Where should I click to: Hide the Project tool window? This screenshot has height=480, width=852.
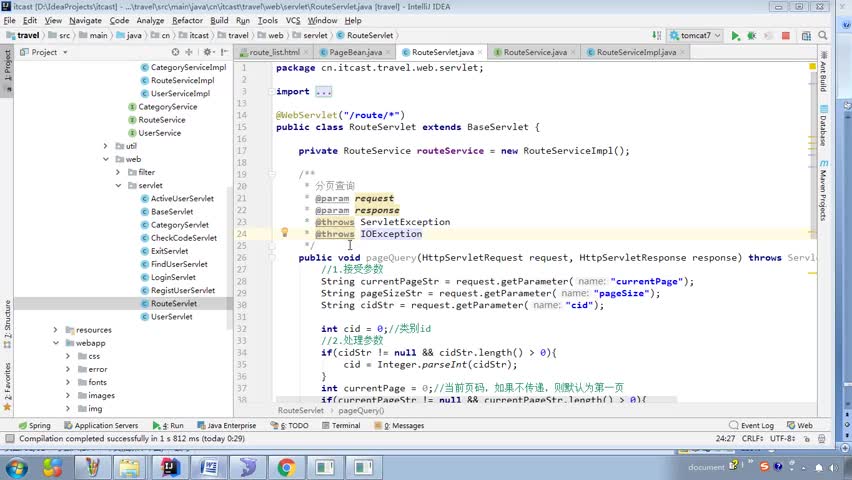point(224,52)
